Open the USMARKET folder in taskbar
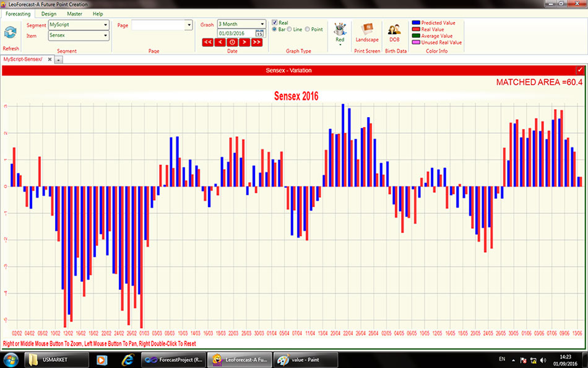588x368 pixels. (56, 360)
